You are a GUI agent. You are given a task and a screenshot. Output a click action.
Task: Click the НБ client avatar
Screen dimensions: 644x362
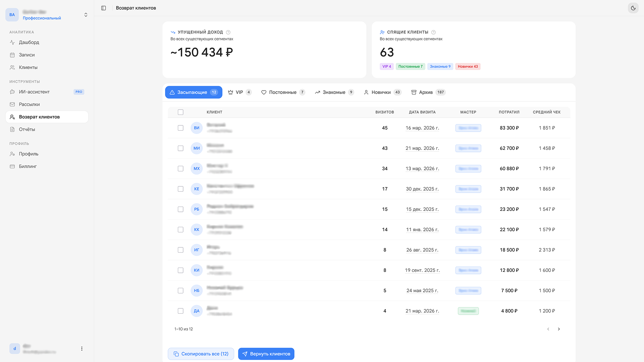point(197,291)
